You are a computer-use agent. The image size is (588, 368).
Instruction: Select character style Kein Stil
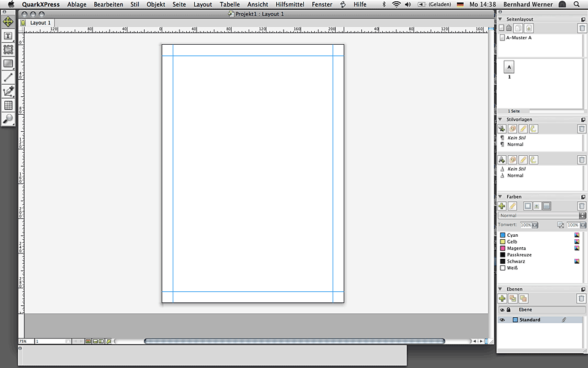point(516,169)
